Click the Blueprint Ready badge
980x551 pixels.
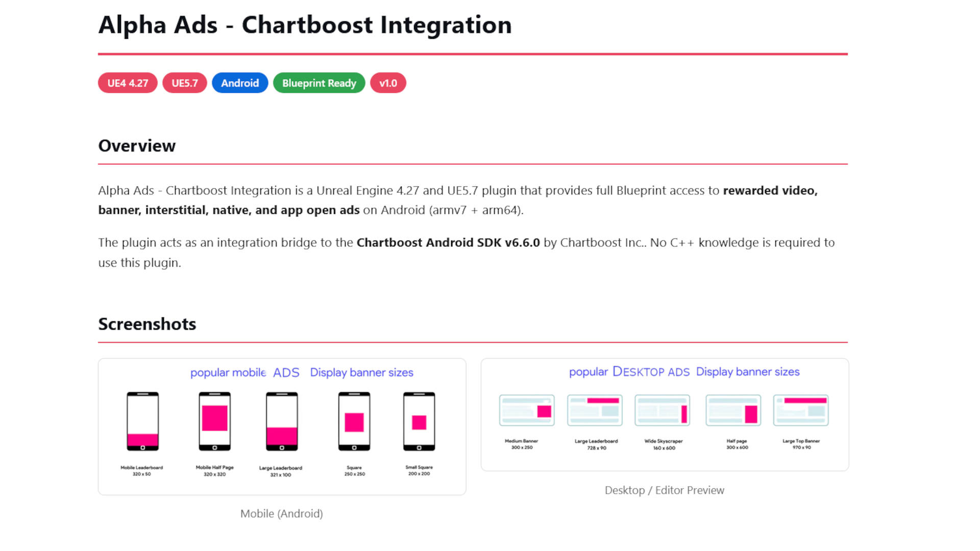[x=319, y=83]
